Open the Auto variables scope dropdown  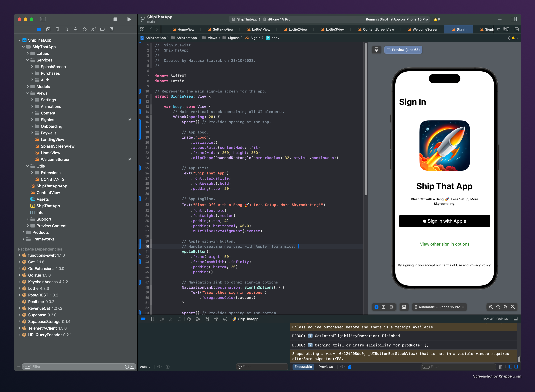tap(145, 367)
